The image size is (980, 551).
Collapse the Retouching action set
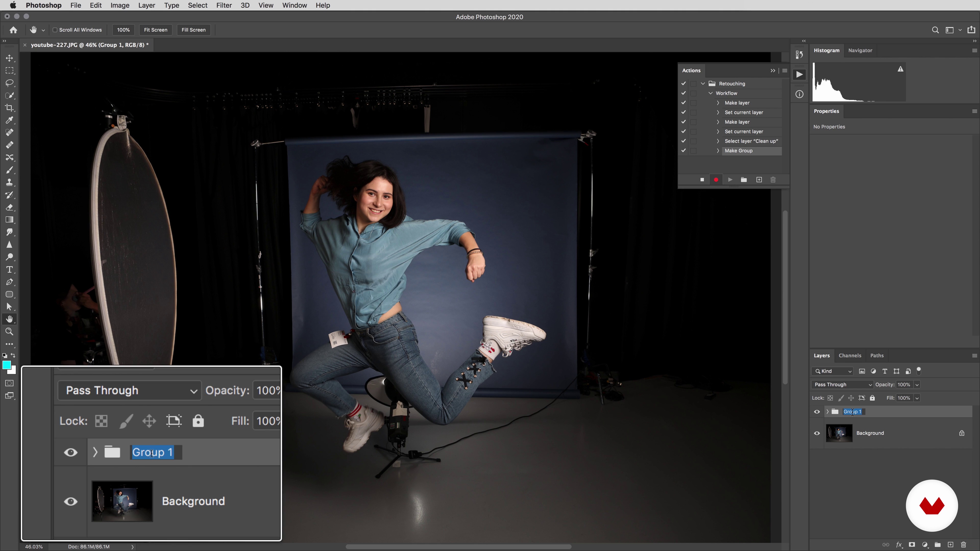703,84
